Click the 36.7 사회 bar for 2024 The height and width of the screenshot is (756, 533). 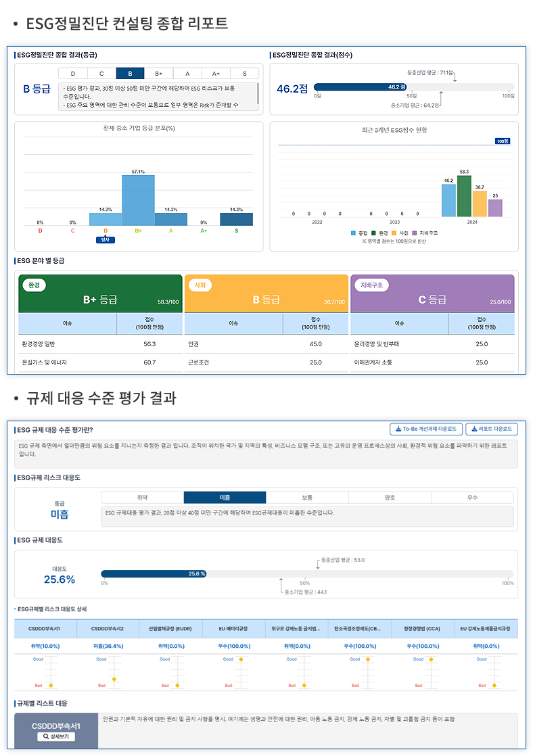point(480,204)
